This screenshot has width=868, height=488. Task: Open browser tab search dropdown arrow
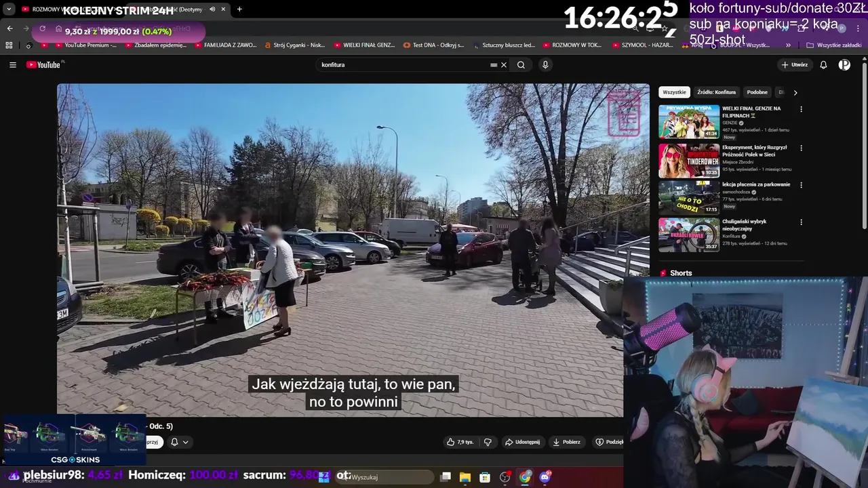click(9, 9)
